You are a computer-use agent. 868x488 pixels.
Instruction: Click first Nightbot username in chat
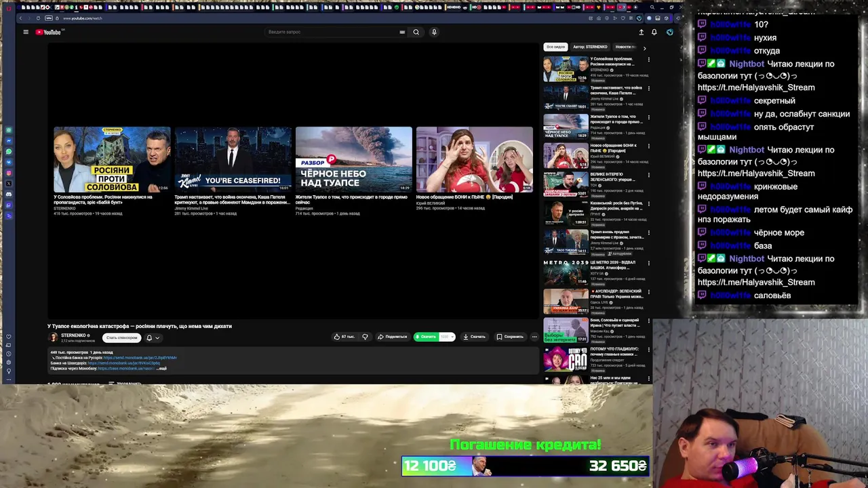(747, 64)
